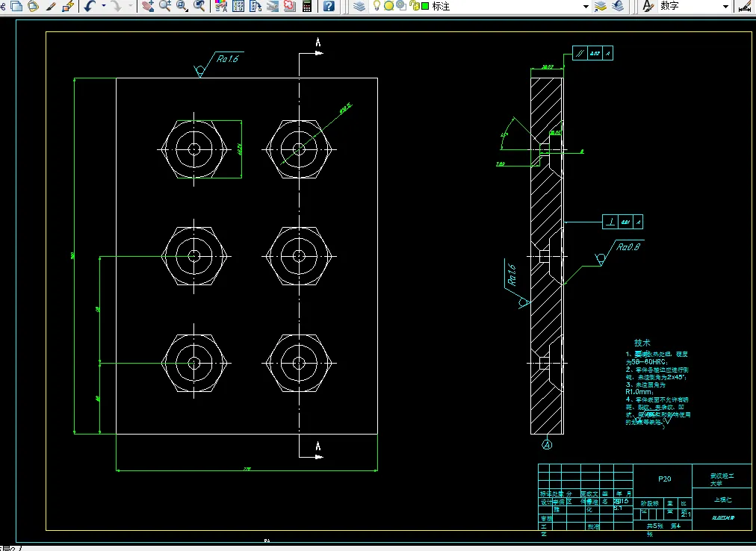The image size is (756, 551).
Task: Click the Dimension Style icon
Action: [746, 6]
